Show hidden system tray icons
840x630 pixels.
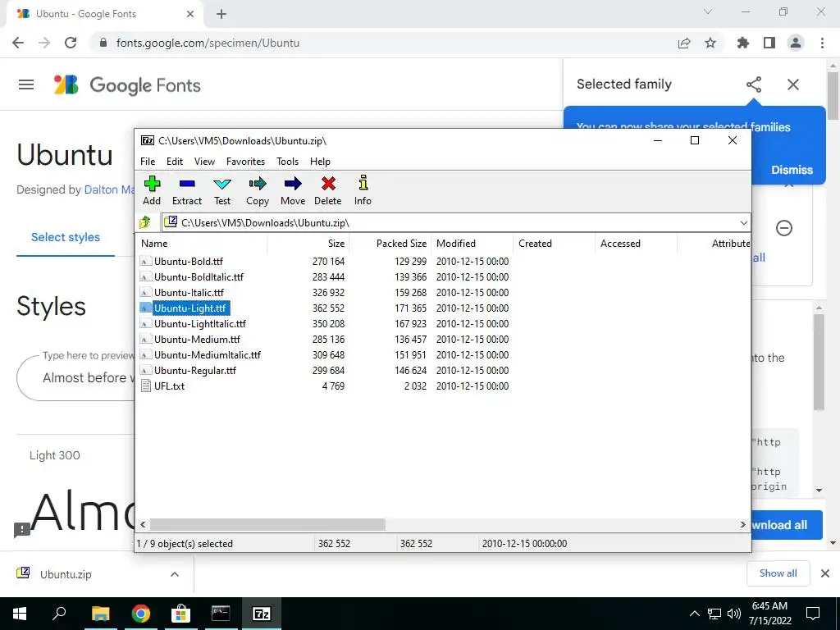[x=694, y=614]
